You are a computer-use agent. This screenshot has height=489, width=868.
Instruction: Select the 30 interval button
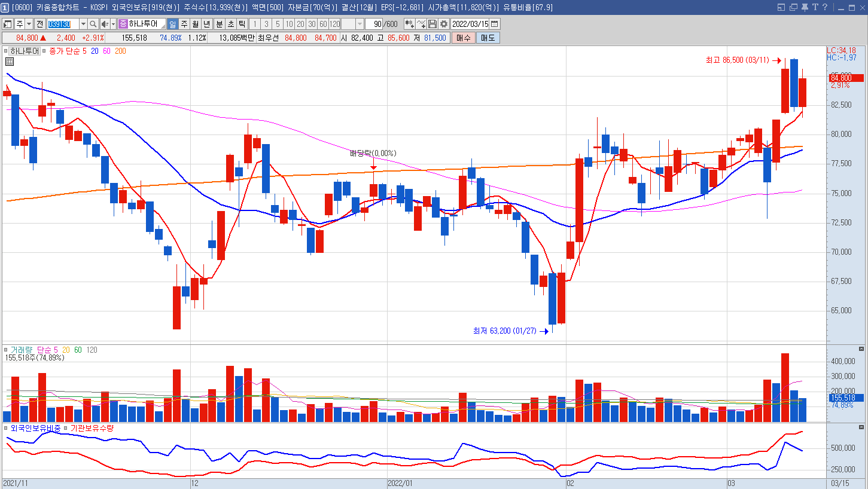click(x=312, y=24)
